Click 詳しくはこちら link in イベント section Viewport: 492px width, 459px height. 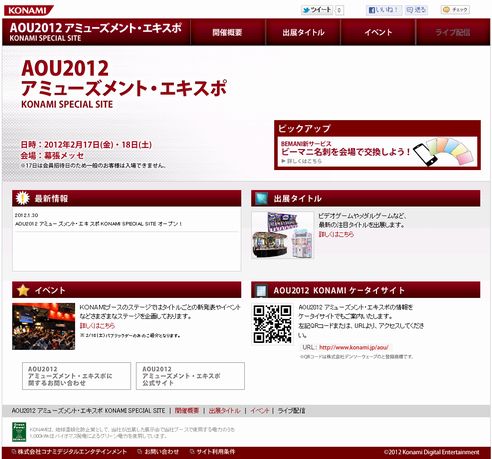click(97, 326)
